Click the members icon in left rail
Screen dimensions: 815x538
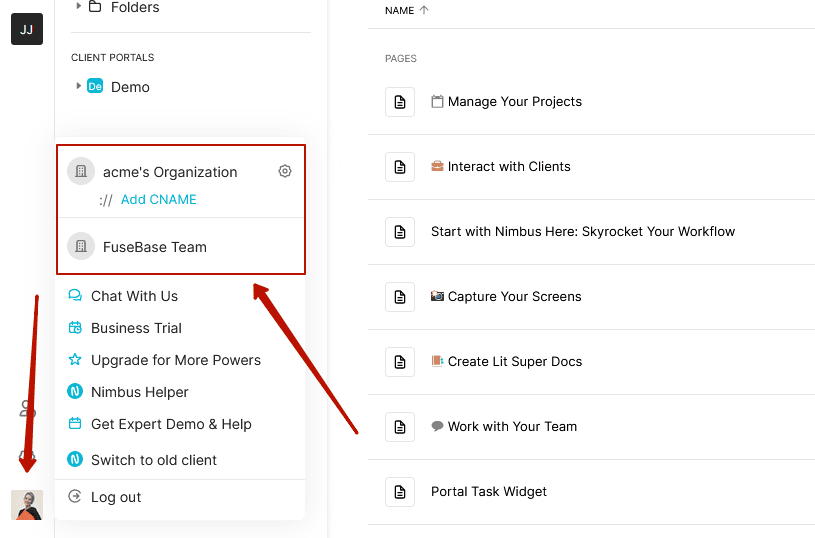[28, 409]
